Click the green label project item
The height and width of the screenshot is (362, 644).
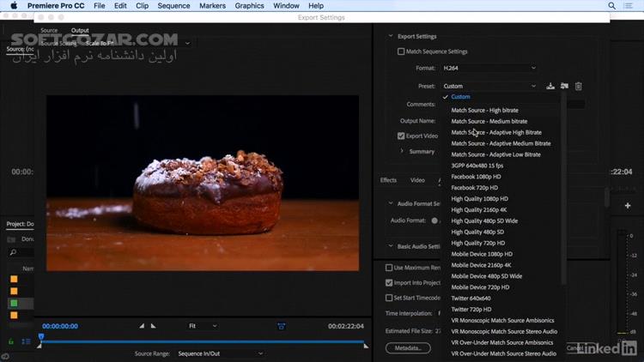coord(14,304)
